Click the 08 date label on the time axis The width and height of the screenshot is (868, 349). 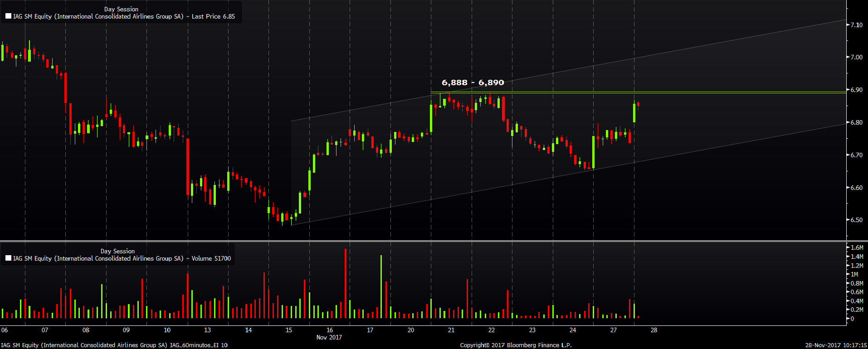click(x=86, y=330)
